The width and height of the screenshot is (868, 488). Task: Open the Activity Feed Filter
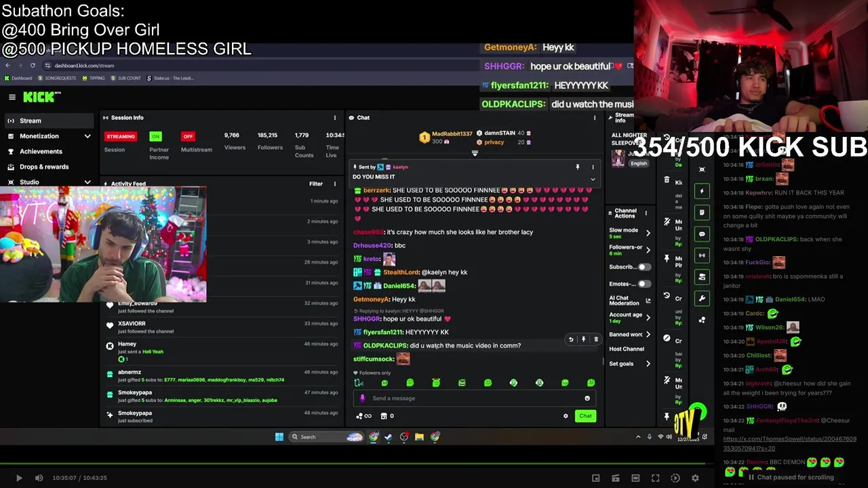pos(316,184)
